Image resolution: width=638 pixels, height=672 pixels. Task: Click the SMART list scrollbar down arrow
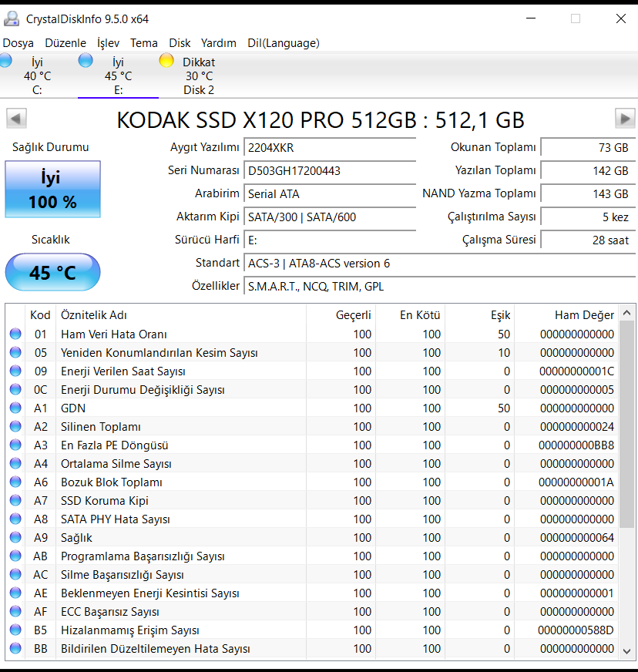pos(627,651)
